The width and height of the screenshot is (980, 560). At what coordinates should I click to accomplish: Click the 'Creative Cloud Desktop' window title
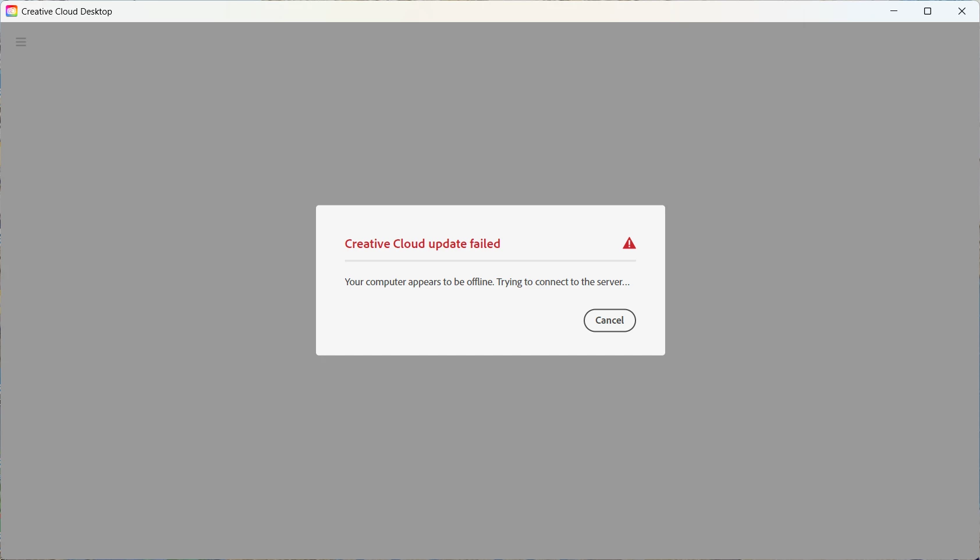click(x=67, y=12)
